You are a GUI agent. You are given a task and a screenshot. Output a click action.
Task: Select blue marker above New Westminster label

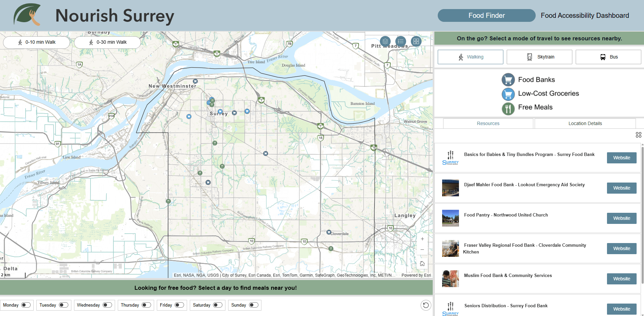[195, 81]
